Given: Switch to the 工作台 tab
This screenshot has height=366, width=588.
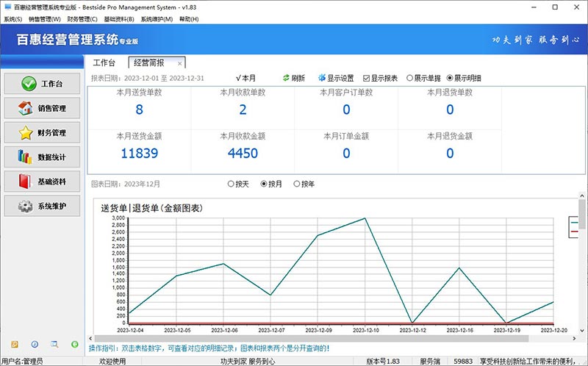Looking at the screenshot, I should click(104, 63).
